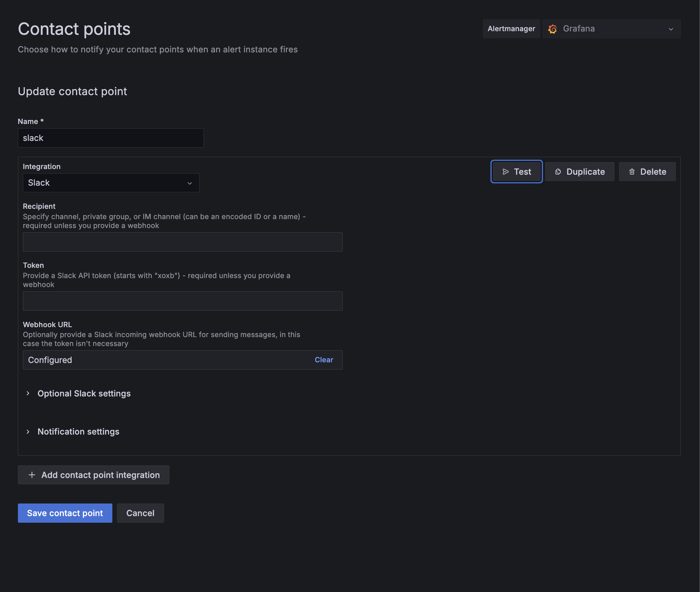Click the Recipient input field
The width and height of the screenshot is (700, 592).
183,242
